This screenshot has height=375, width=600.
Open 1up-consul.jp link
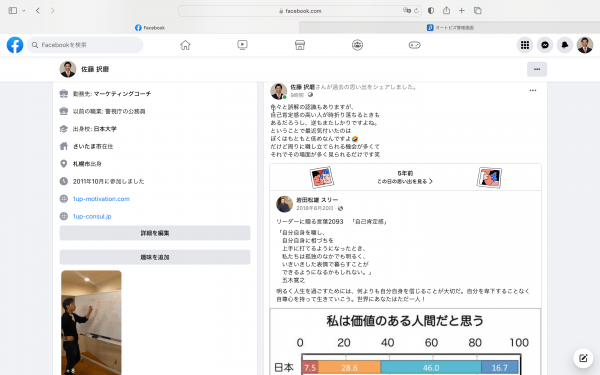[92, 217]
